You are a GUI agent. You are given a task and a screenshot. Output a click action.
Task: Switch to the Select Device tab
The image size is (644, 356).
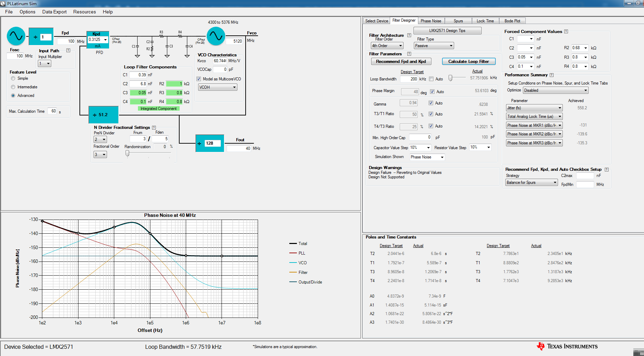tap(377, 21)
